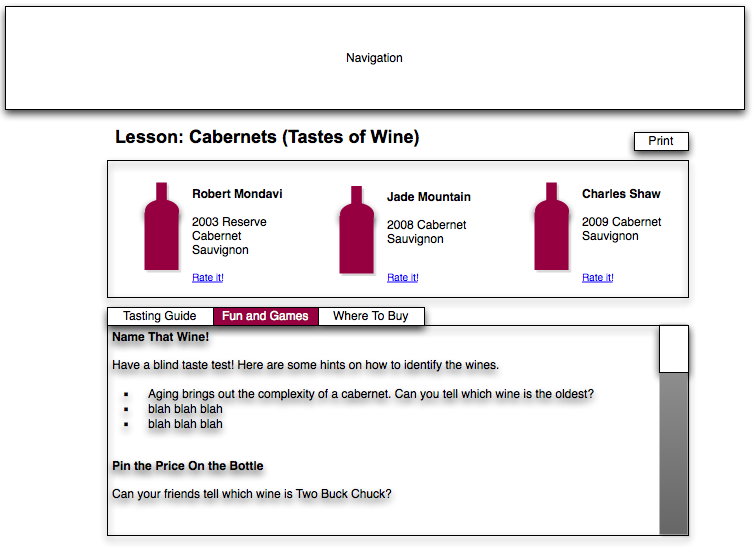The width and height of the screenshot is (756, 553).
Task: Select the Fun and Games tab
Action: click(265, 316)
